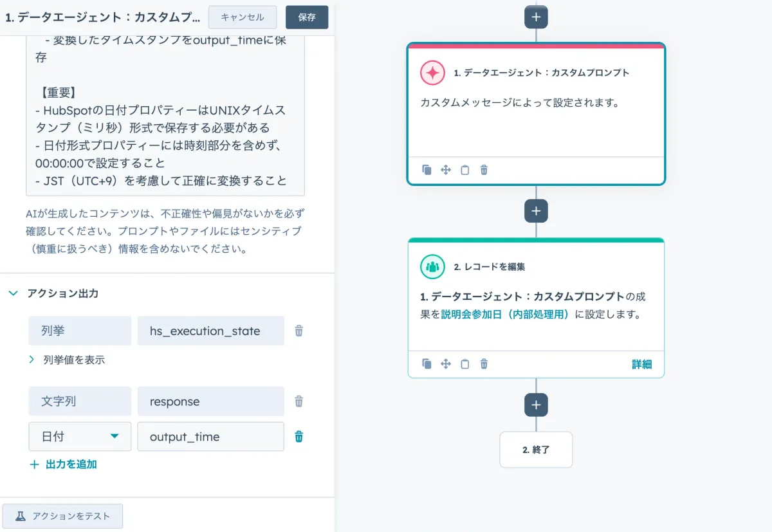Select the move icon on the AI prompt card
Screen dimensions: 772x532
click(x=445, y=170)
